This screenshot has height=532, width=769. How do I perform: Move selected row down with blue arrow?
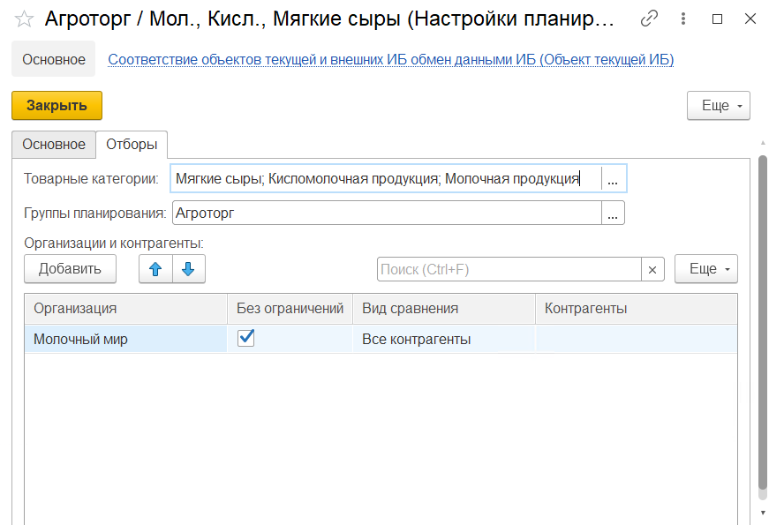188,269
